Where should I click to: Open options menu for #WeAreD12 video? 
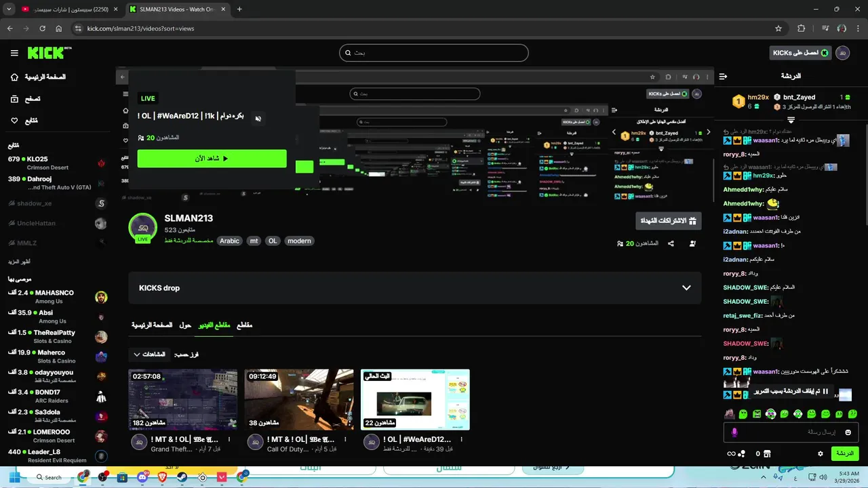point(461,440)
